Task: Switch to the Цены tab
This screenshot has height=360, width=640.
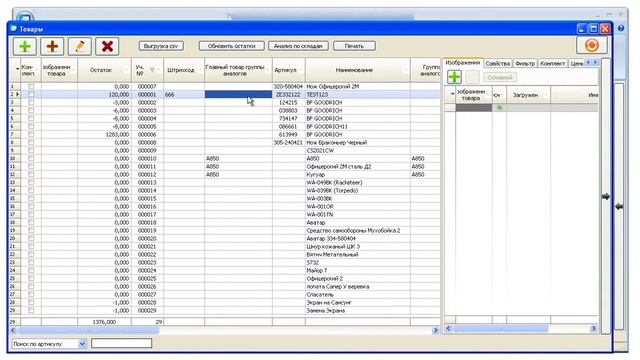Action: (x=576, y=64)
